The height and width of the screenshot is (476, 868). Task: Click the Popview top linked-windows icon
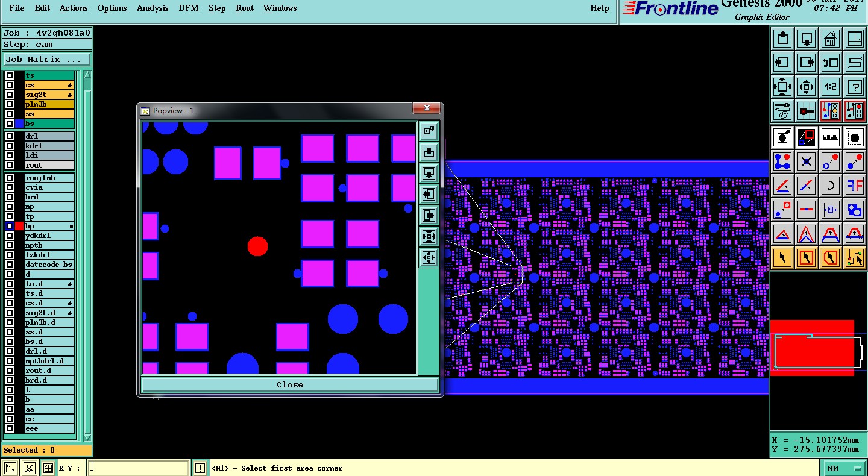point(429,131)
